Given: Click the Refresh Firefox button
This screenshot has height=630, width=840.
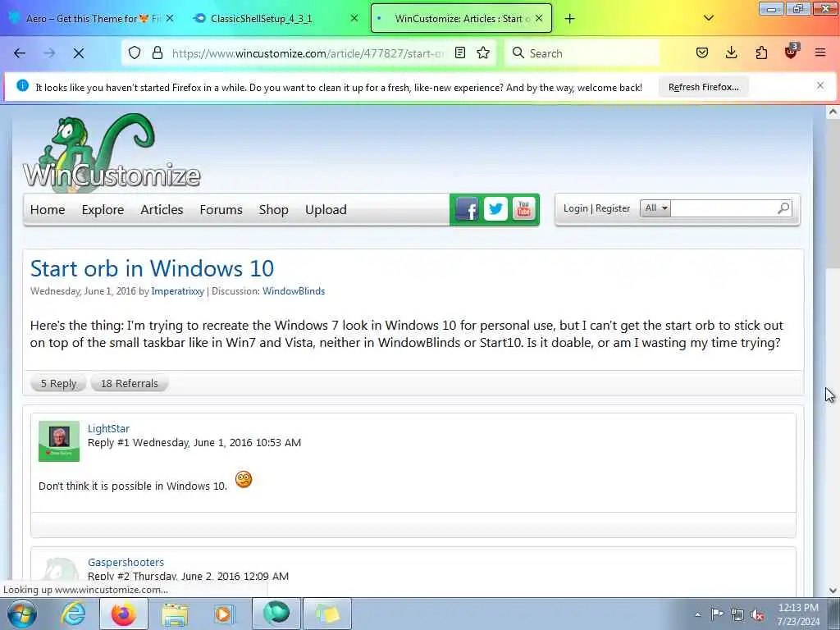Looking at the screenshot, I should click(x=703, y=87).
